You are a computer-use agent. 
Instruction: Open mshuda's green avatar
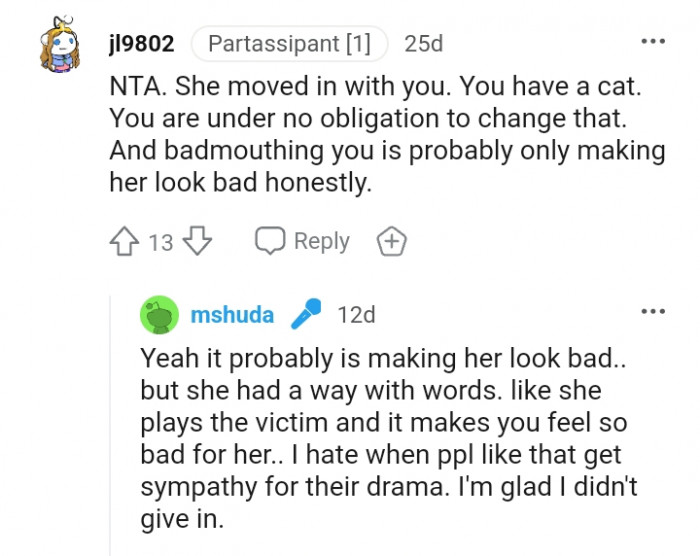click(160, 315)
